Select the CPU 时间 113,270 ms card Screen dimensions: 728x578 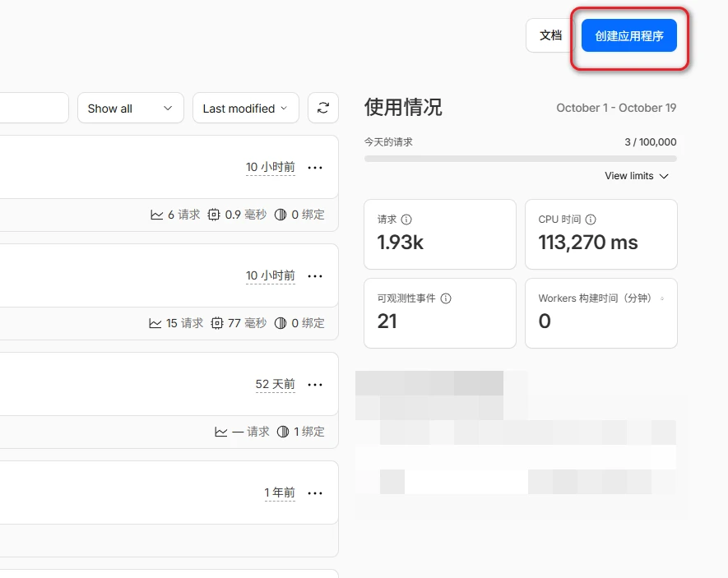(600, 234)
